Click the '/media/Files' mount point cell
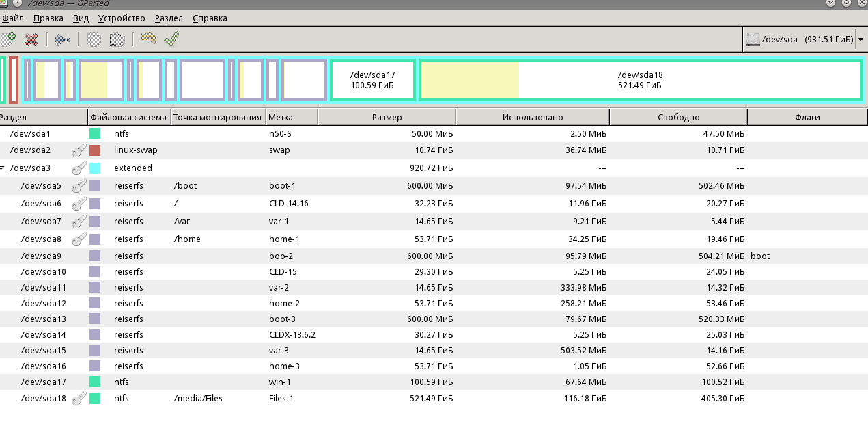 (x=198, y=399)
